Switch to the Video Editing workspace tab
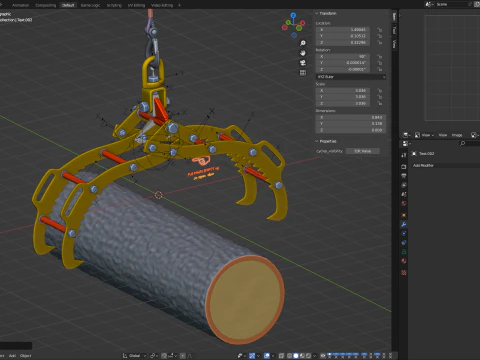Screen dimensions: 480x360 [162, 5]
